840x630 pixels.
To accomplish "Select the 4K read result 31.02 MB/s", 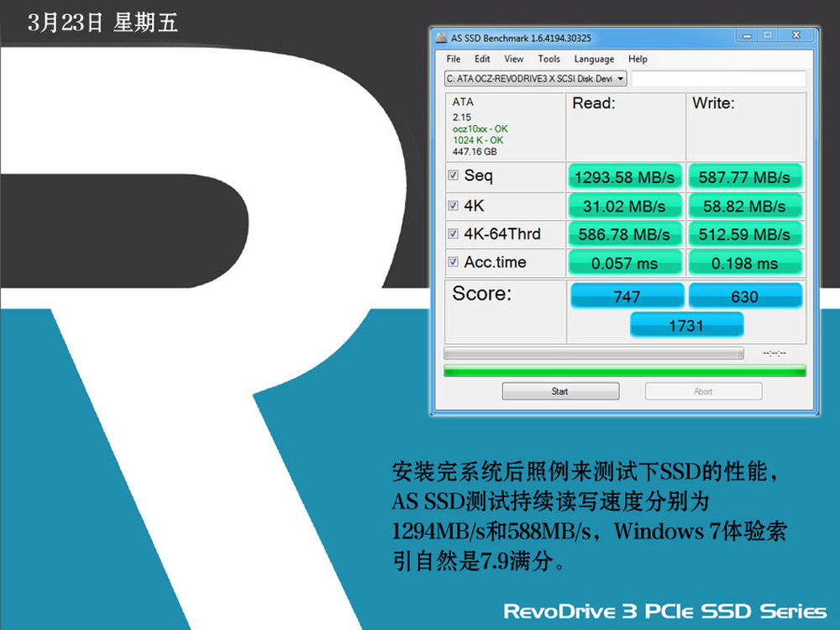I will (625, 207).
